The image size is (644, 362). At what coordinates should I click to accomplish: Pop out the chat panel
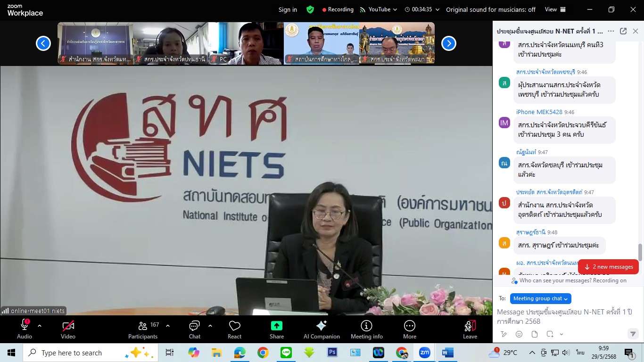click(623, 31)
